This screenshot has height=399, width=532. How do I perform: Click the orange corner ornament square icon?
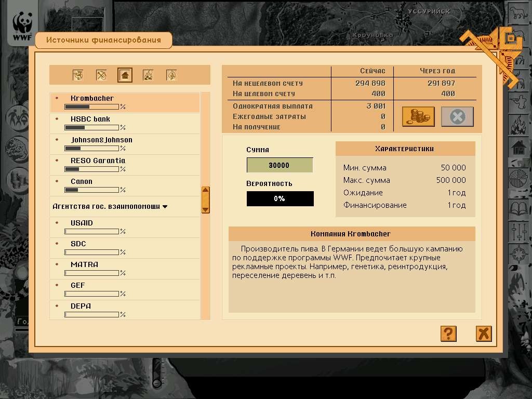point(511,38)
